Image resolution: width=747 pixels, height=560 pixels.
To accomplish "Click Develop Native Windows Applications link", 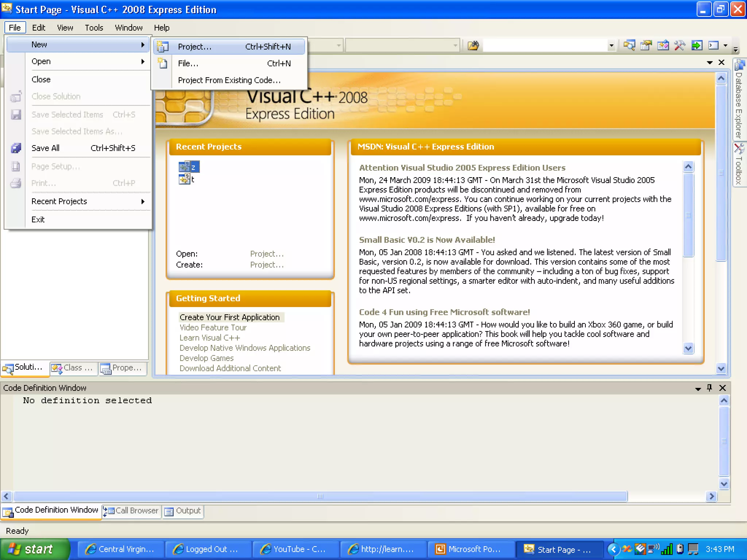I will coord(245,348).
